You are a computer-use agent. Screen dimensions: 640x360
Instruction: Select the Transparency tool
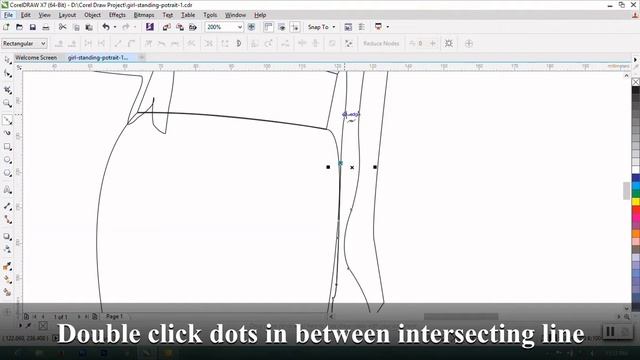(x=7, y=249)
